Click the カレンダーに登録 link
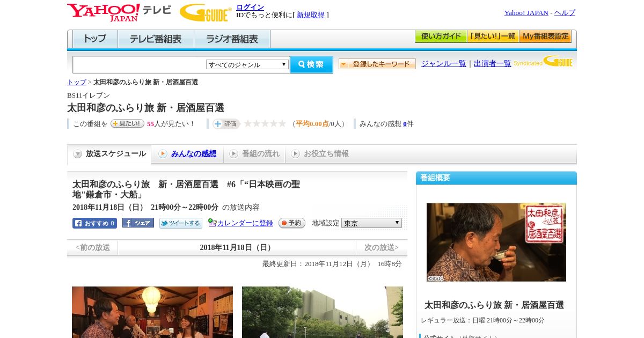Viewport: 644px width, 338px height. pos(245,223)
